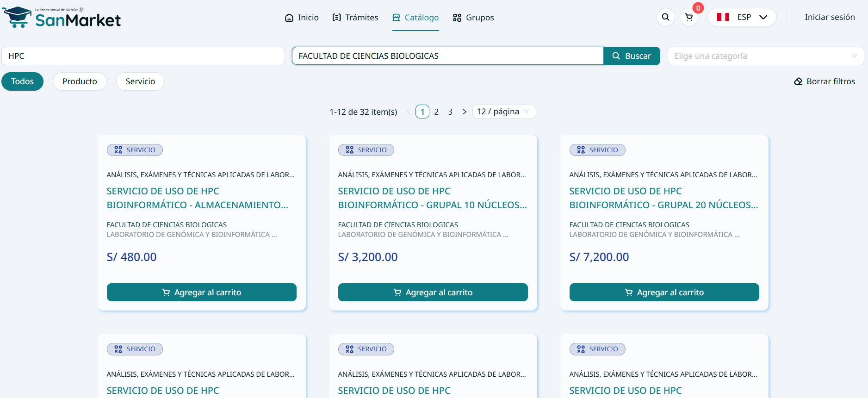The image size is (868, 398).
Task: Open the Grupos menu item
Action: pyautogui.click(x=473, y=18)
